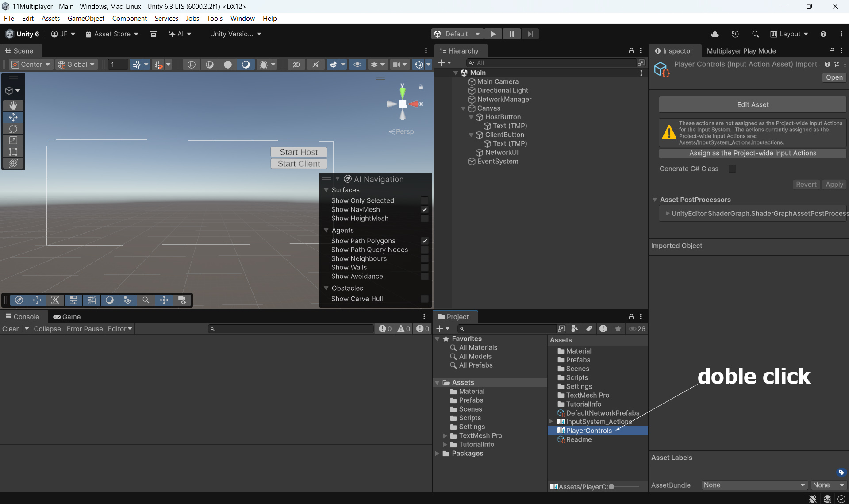
Task: Expand the AssetBundle None dropdown
Action: coord(754,485)
